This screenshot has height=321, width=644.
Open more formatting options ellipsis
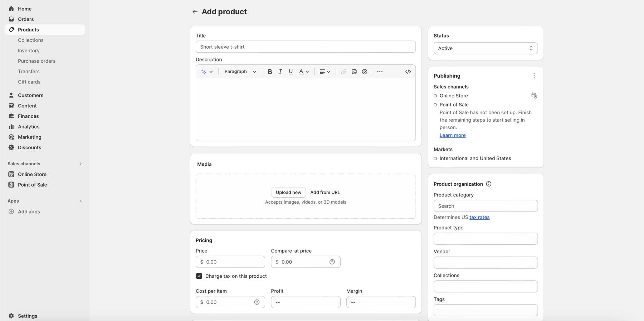click(380, 72)
